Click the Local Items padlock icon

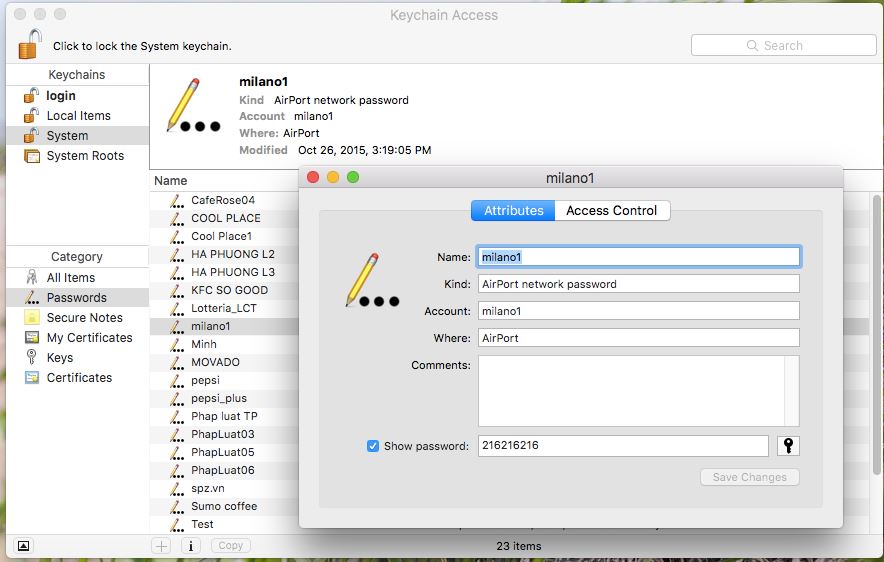pyautogui.click(x=31, y=115)
